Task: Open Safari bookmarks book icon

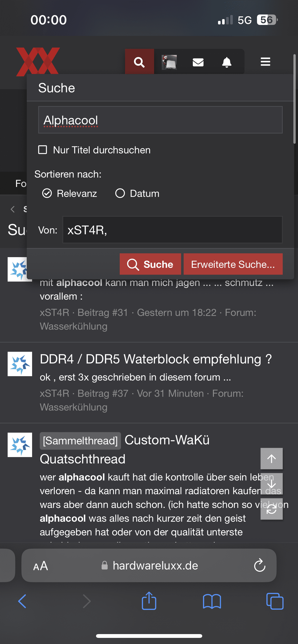Action: pyautogui.click(x=212, y=601)
